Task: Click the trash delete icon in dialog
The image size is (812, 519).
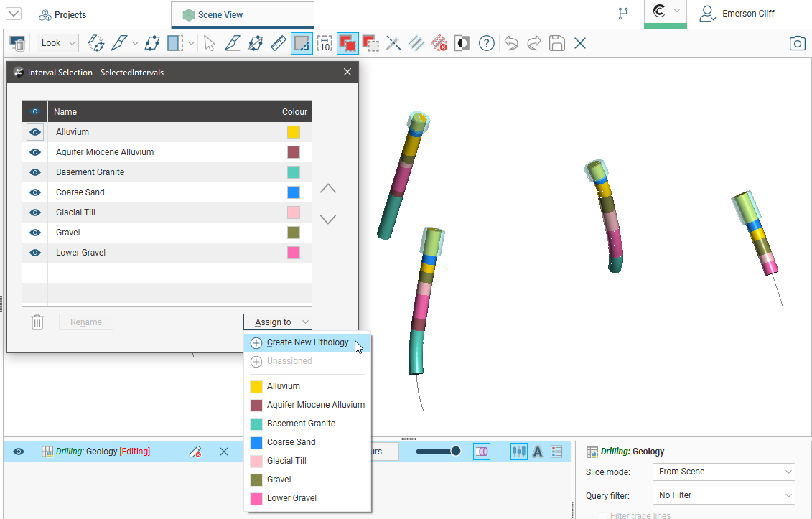Action: point(37,322)
